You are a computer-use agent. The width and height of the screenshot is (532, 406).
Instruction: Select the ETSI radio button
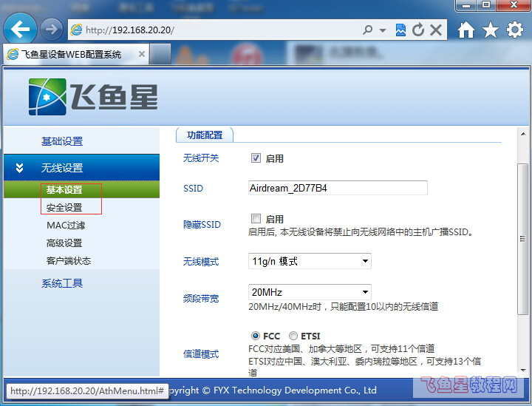pos(293,336)
